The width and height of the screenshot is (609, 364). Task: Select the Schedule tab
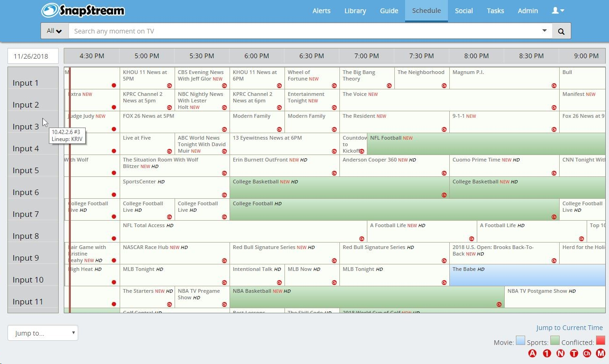pyautogui.click(x=426, y=11)
